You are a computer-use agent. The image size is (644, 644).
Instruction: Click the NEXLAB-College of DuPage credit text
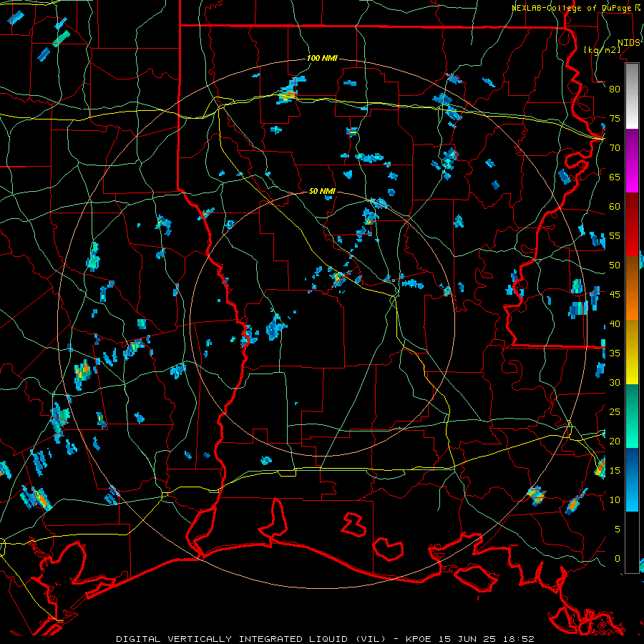pos(571,8)
